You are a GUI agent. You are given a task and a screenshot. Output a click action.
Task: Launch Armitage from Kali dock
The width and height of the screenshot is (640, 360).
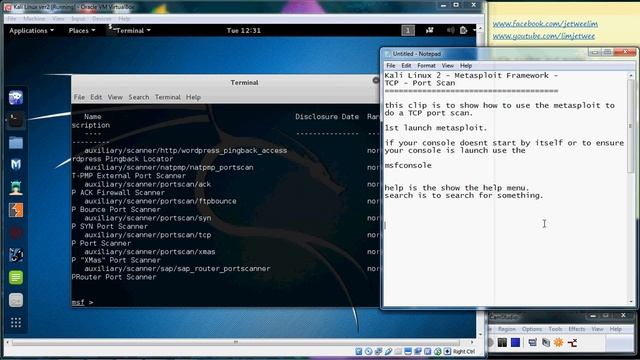coord(16,188)
